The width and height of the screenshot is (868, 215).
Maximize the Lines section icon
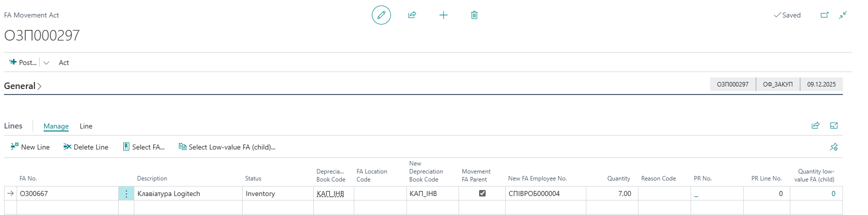pyautogui.click(x=834, y=125)
